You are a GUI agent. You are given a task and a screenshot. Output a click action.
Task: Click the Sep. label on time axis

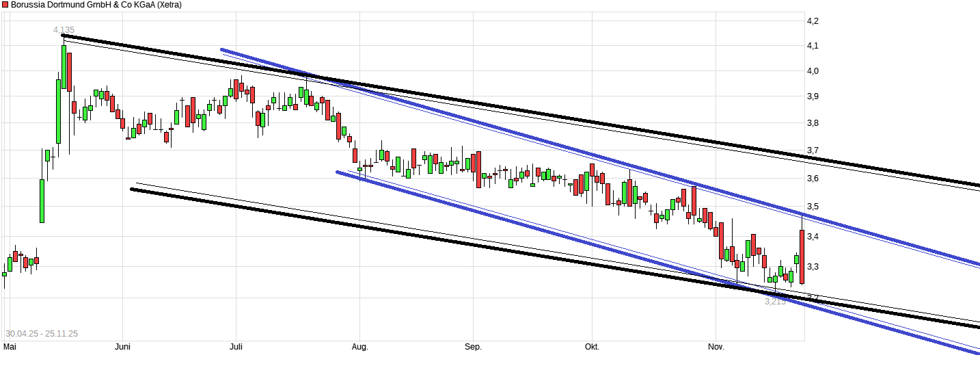click(473, 348)
